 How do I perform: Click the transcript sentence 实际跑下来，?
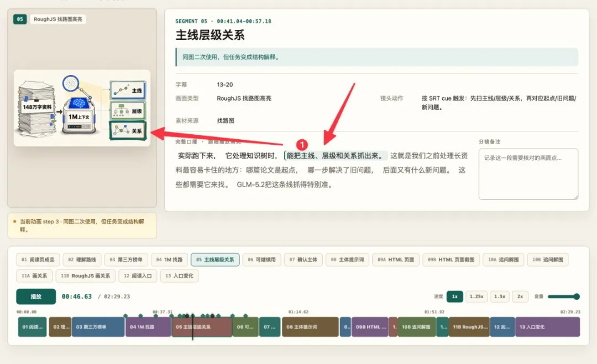click(x=197, y=156)
